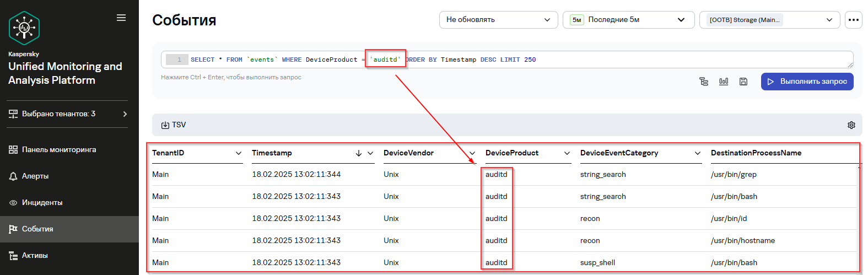The height and width of the screenshot is (275, 868).
Task: Click Выполнить запрос button
Action: tap(807, 82)
